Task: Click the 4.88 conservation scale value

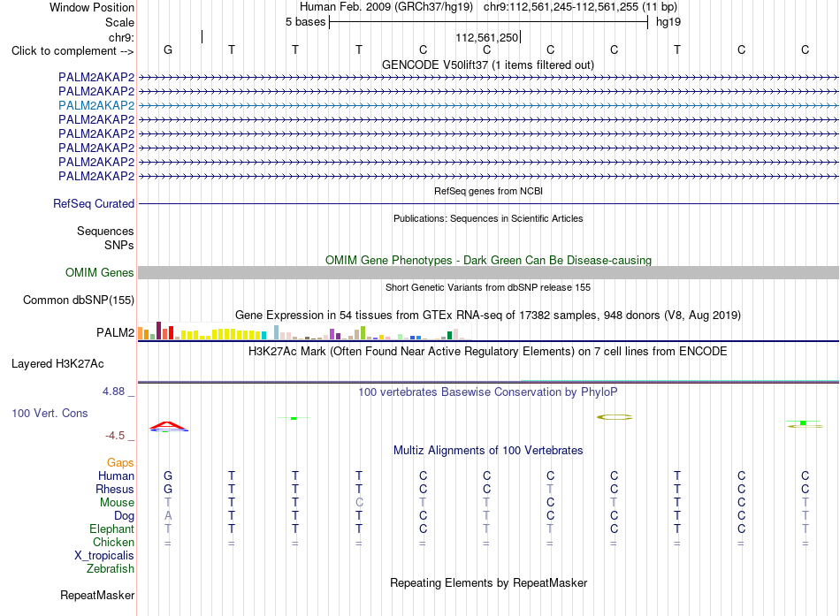Action: point(113,392)
